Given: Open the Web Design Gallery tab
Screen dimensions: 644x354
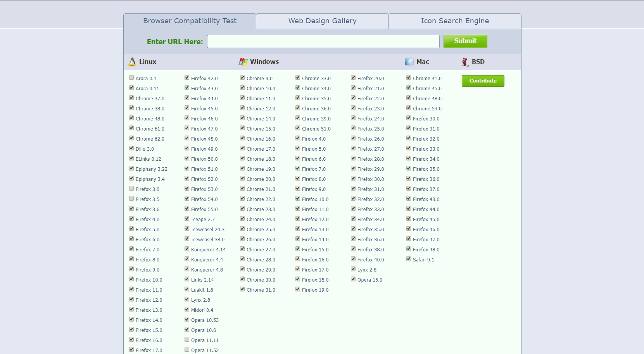Looking at the screenshot, I should coord(322,21).
